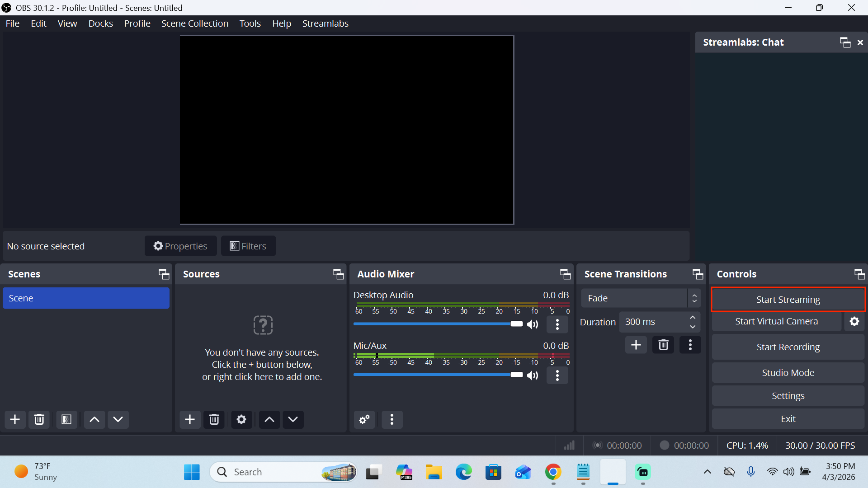Open Desktop Audio options three-dot menu
This screenshot has height=488, width=868.
click(557, 324)
